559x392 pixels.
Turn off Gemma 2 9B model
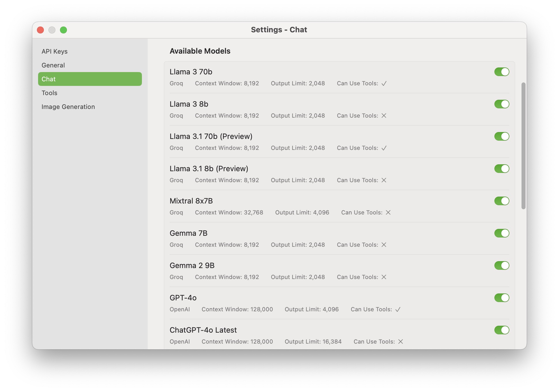[502, 265]
